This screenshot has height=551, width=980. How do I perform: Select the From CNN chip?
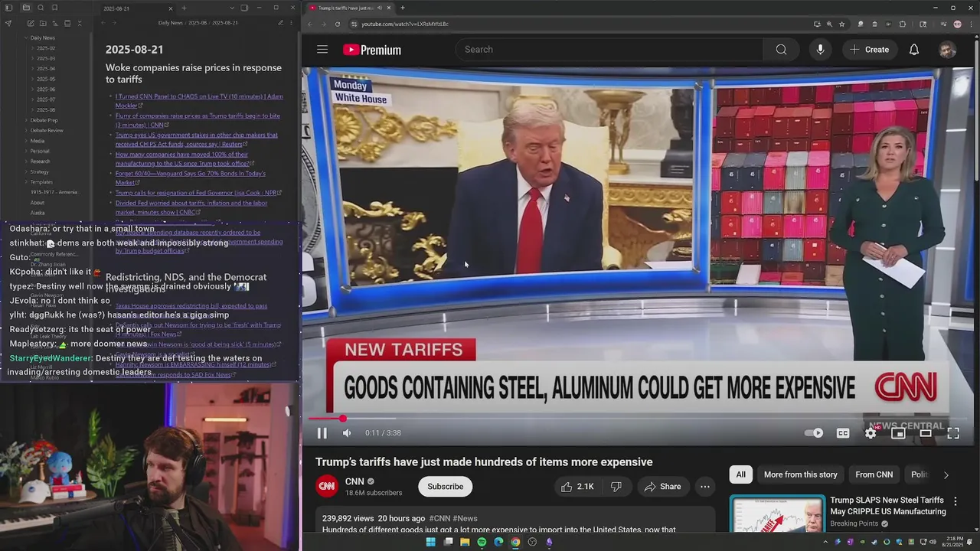(x=874, y=474)
